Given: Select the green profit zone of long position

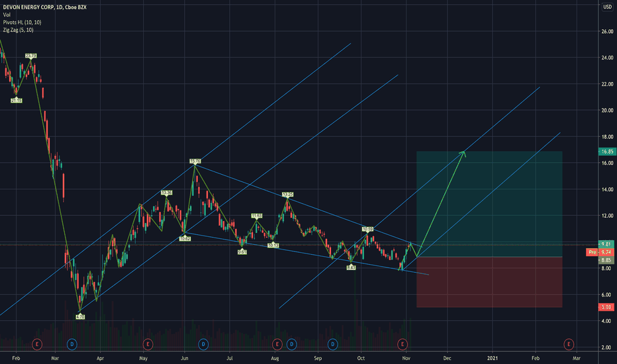Looking at the screenshot, I should (x=489, y=204).
